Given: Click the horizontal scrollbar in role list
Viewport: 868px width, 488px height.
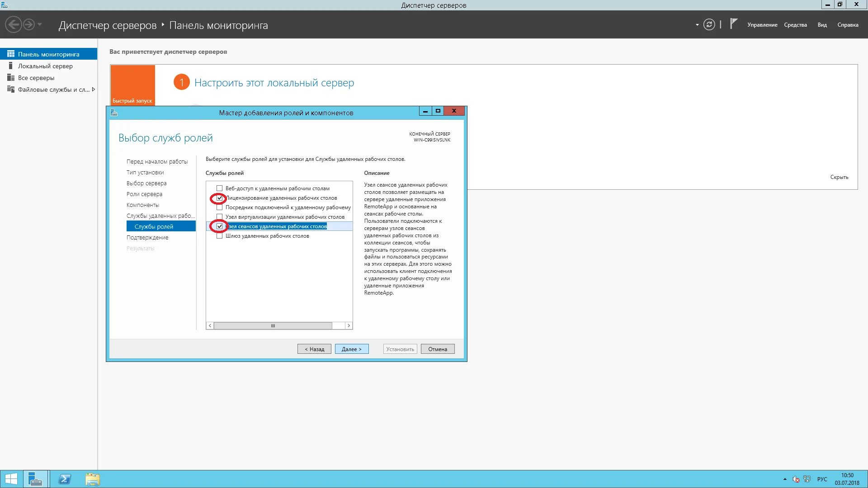Looking at the screenshot, I should click(x=273, y=326).
